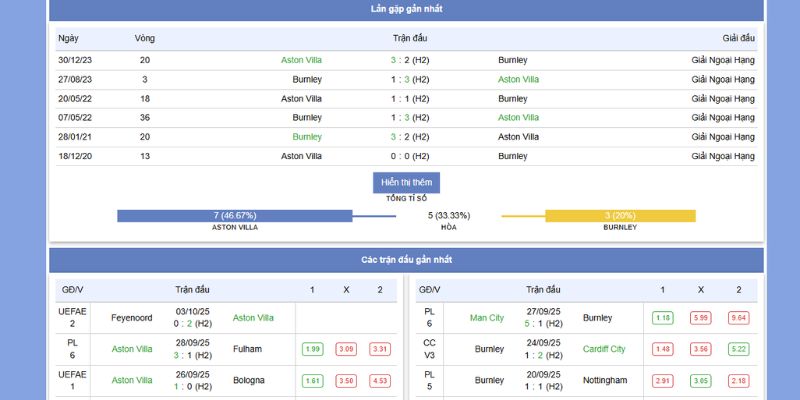This screenshot has height=400, width=800.
Task: Click the "Giải đấu" column header
Action: (x=738, y=38)
